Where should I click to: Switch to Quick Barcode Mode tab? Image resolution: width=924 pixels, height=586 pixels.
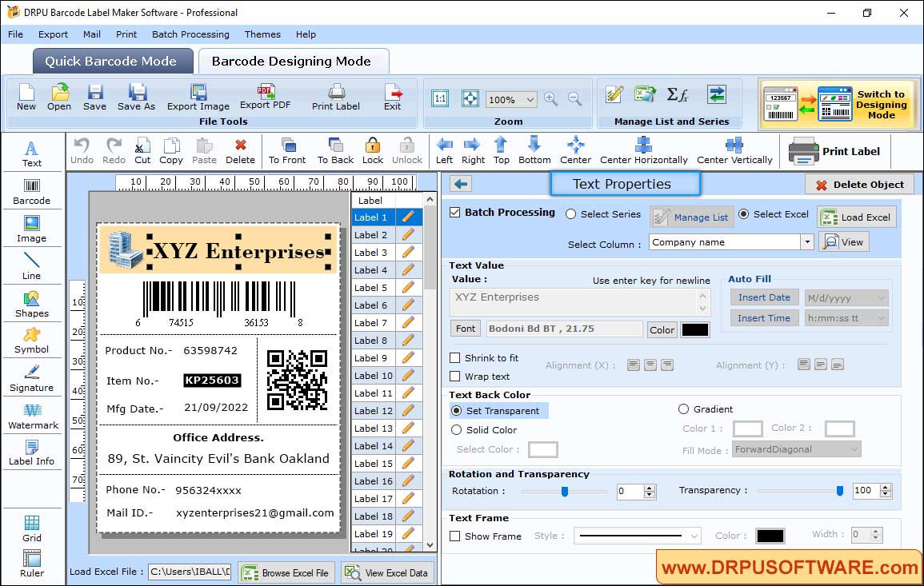tap(112, 62)
